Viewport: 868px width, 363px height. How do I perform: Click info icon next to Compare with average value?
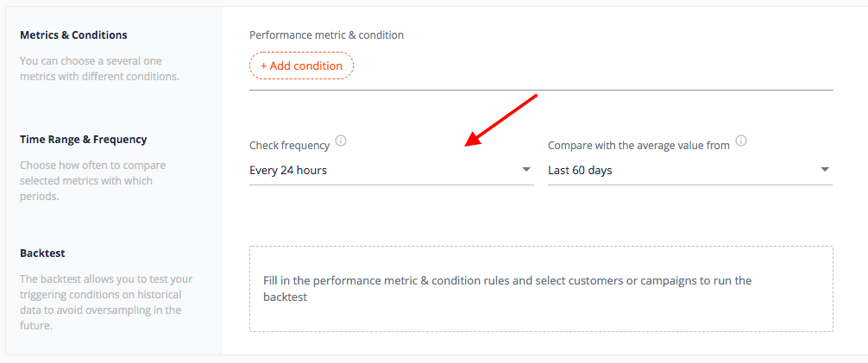coord(741,141)
